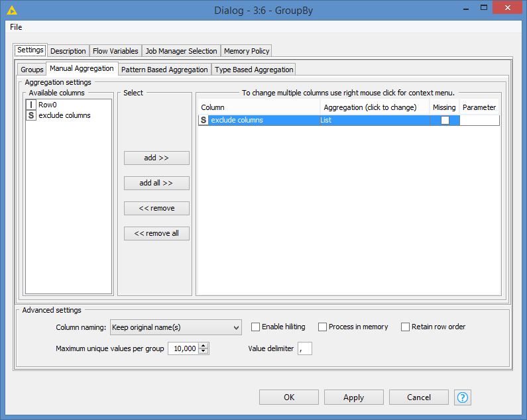The width and height of the screenshot is (527, 420).
Task: Click the integer type icon beside Row0
Action: (31, 105)
